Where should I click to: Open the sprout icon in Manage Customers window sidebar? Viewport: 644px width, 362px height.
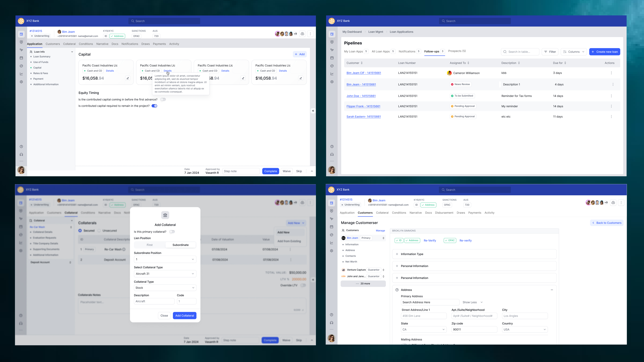[332, 219]
